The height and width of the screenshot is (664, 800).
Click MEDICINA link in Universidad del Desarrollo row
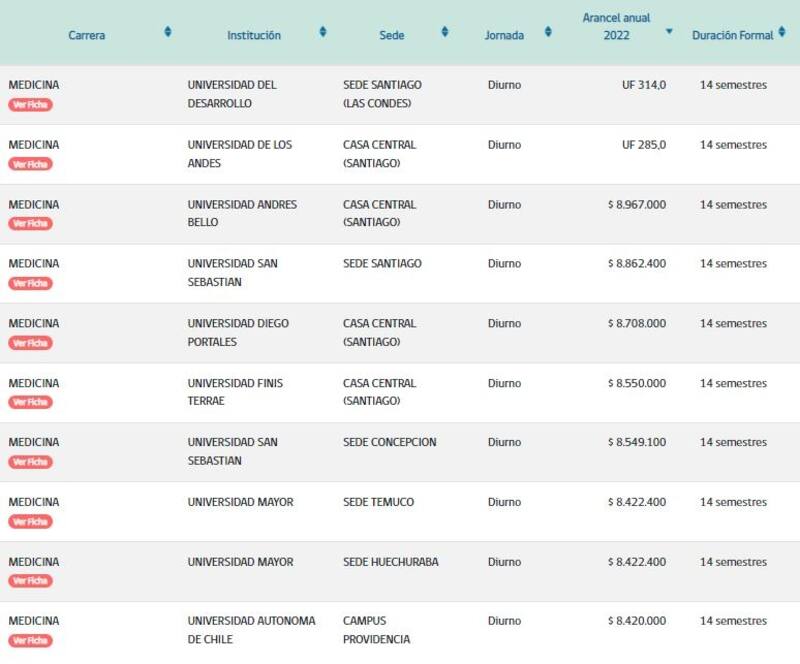point(34,85)
